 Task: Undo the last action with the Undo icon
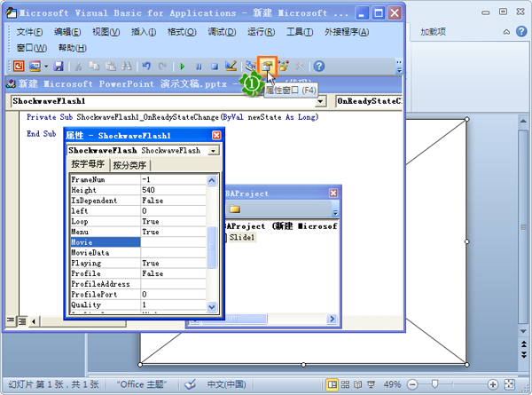[x=146, y=66]
